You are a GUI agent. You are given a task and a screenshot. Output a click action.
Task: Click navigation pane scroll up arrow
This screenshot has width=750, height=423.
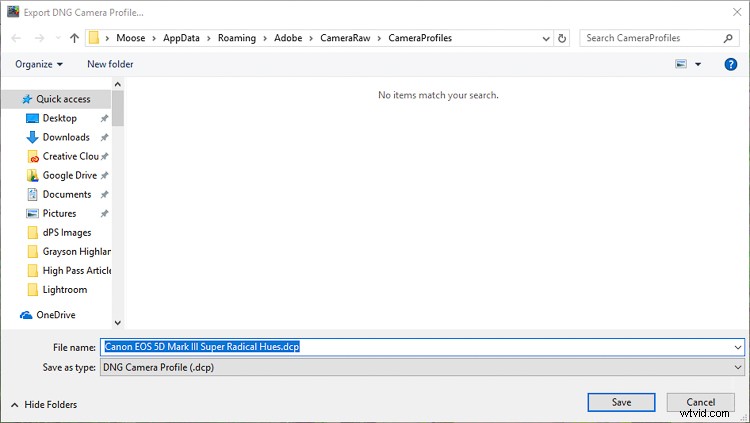[118, 84]
